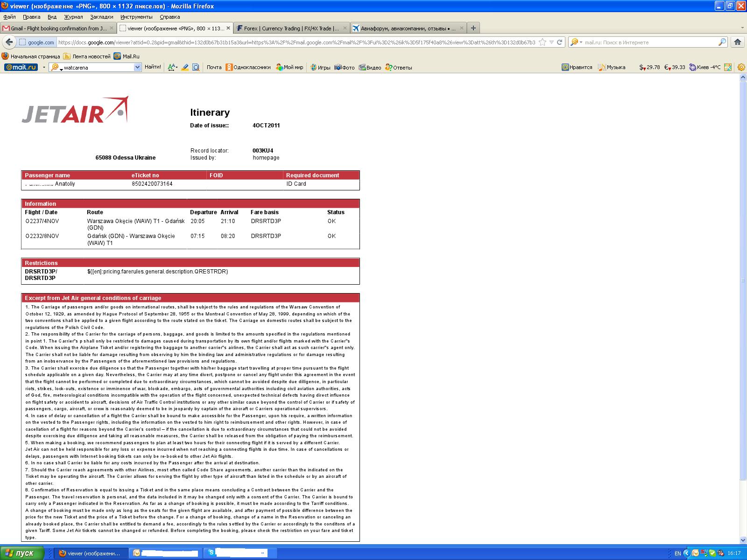747x560 pixels.
Task: Open a new tab with plus button
Action: point(473,28)
